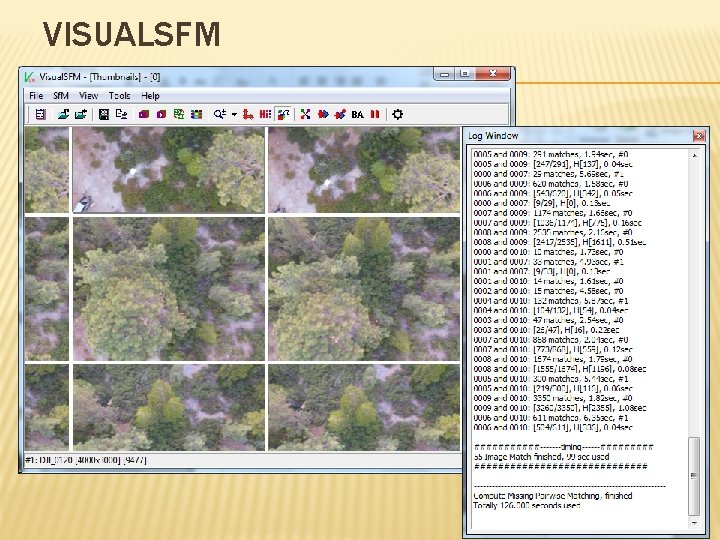The width and height of the screenshot is (720, 540).
Task: Click the image list icon beside the film strip
Action: coord(122,114)
